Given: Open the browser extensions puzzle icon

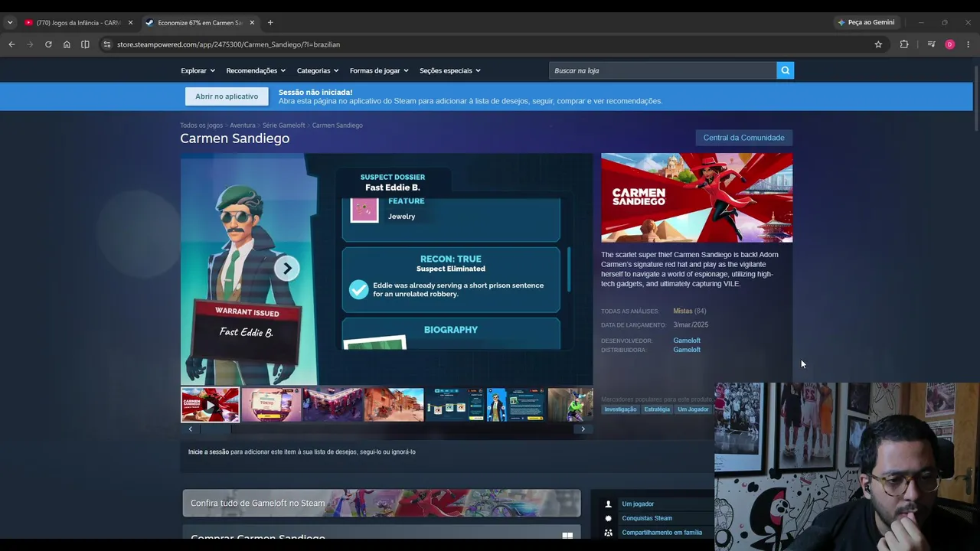Looking at the screenshot, I should [x=904, y=44].
